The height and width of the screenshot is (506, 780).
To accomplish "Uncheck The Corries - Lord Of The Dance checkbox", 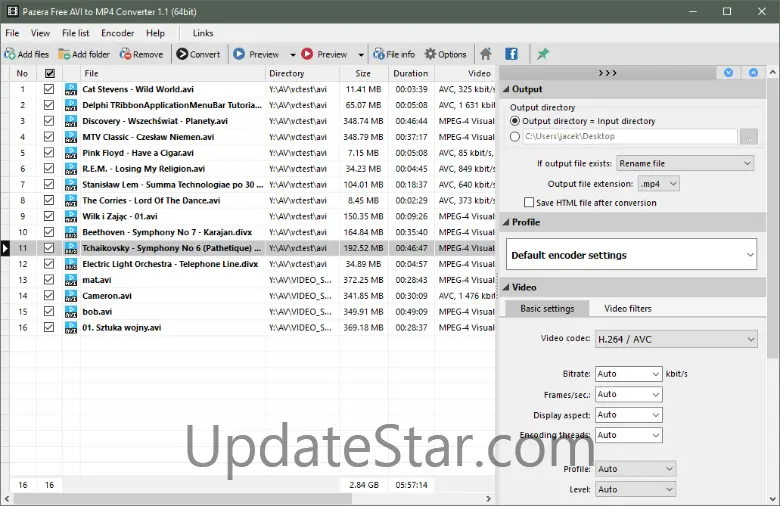I will pyautogui.click(x=49, y=200).
